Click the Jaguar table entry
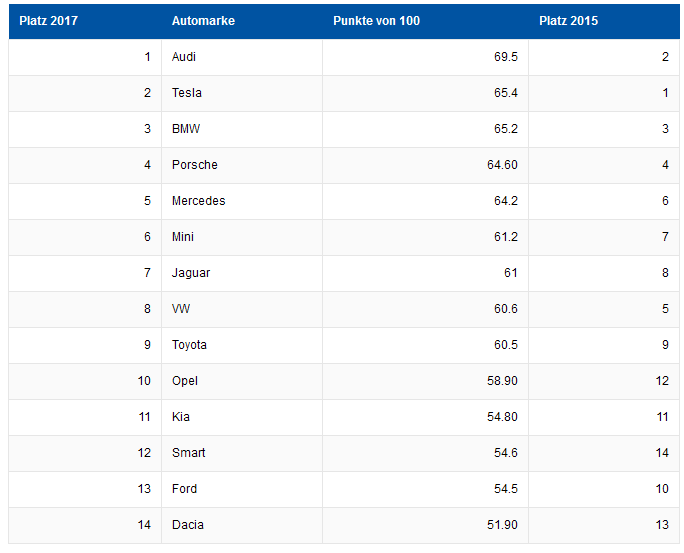The height and width of the screenshot is (553, 684). [x=191, y=273]
